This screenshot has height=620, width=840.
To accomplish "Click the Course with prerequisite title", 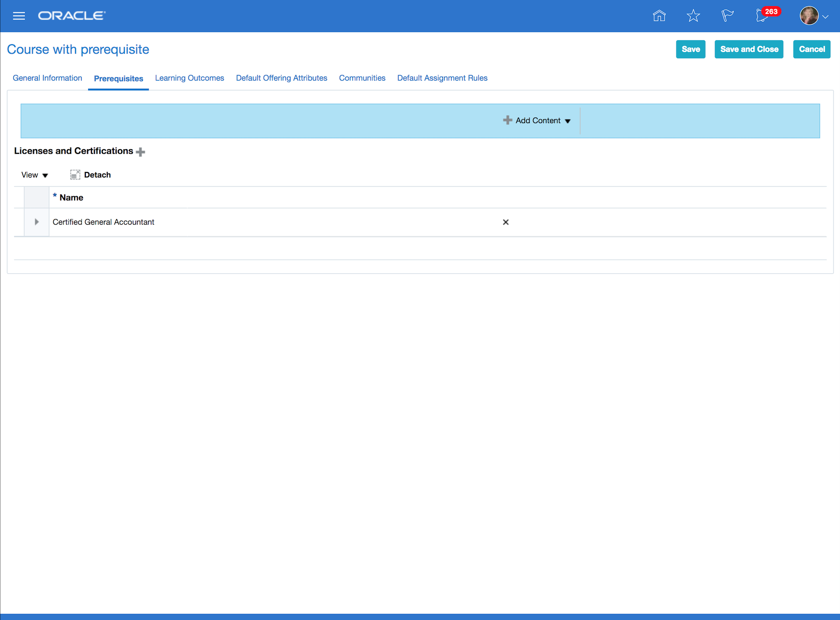I will (78, 49).
